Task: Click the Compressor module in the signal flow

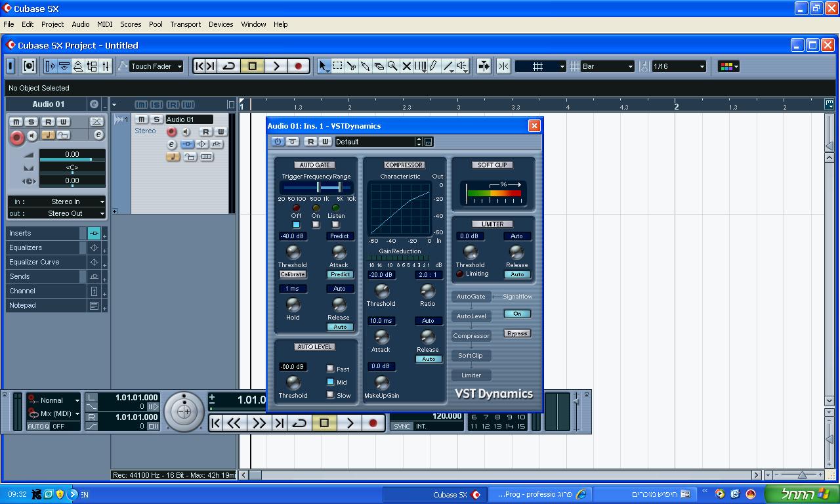Action: coord(471,336)
